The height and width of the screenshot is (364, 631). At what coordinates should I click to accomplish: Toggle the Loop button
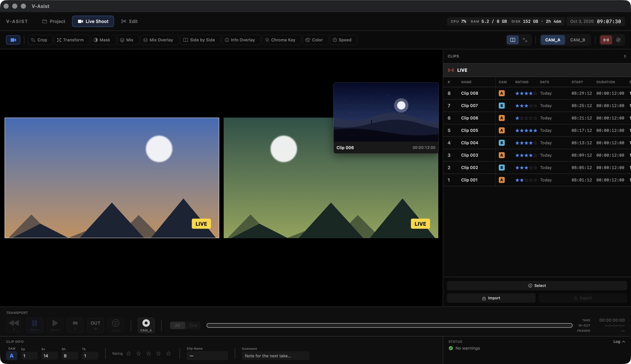116,325
